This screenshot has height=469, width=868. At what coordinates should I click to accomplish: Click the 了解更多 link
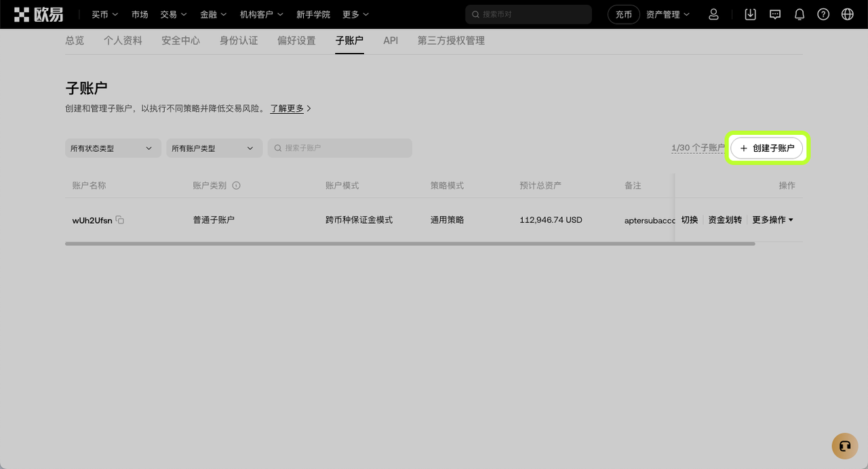coord(288,108)
